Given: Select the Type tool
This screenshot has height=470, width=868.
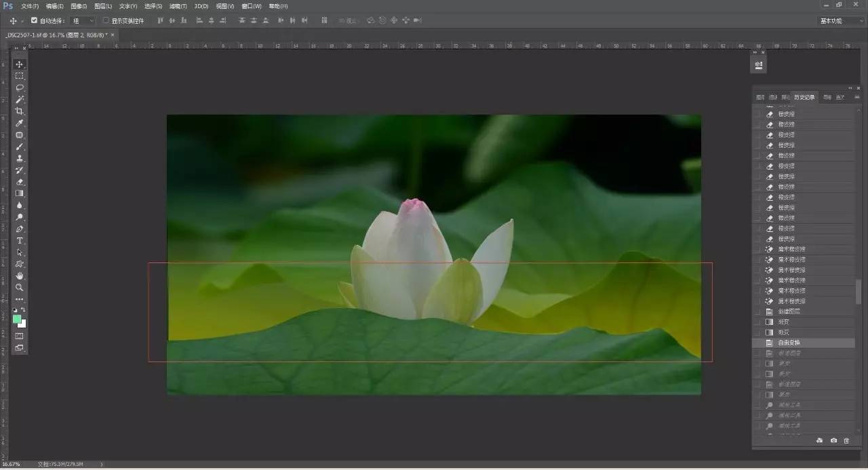Looking at the screenshot, I should tap(20, 241).
